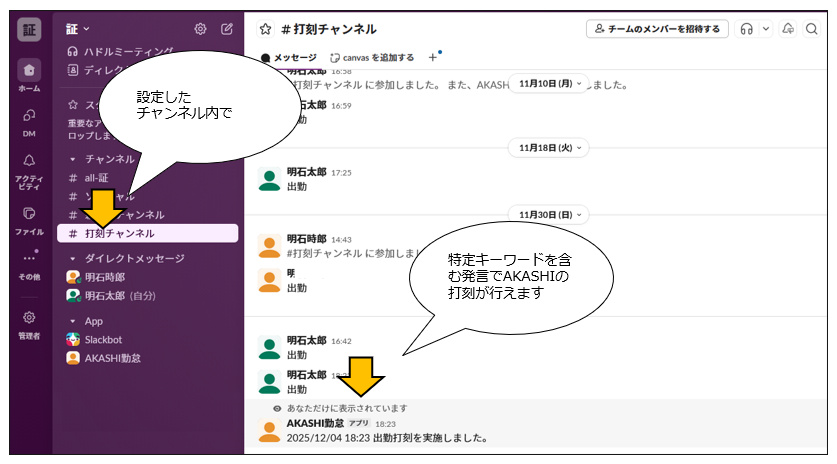Open the 11月10日 (月) date dropdown
The width and height of the screenshot is (837, 464).
[x=549, y=84]
